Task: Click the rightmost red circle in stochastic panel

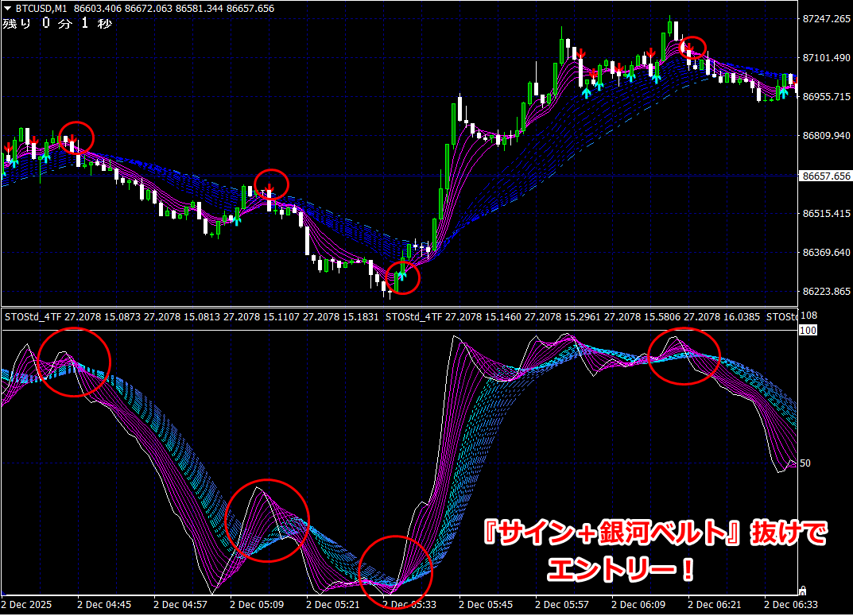Action: tap(684, 356)
